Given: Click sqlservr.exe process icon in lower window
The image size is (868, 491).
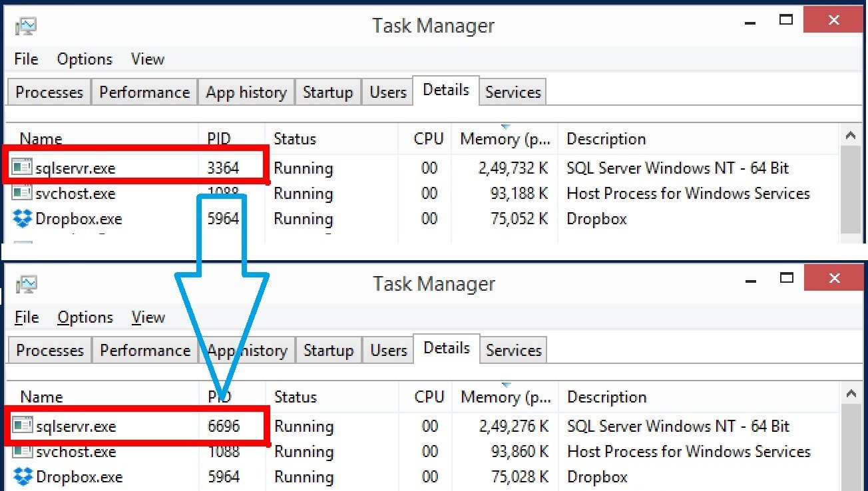Looking at the screenshot, I should coord(23,426).
